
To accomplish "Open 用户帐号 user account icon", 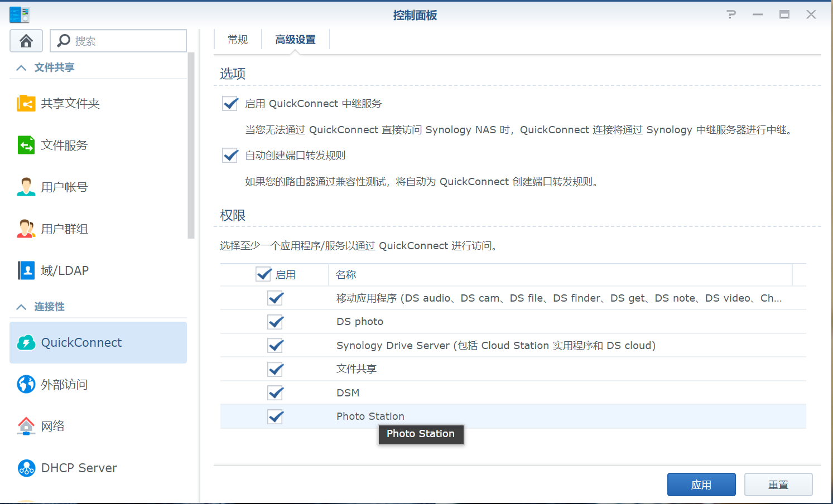I will 26,187.
